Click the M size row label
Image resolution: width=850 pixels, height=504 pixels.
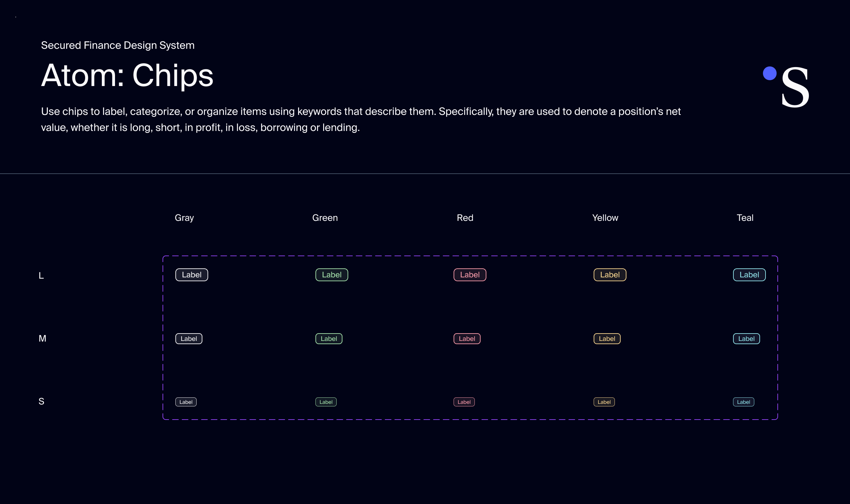click(x=42, y=338)
